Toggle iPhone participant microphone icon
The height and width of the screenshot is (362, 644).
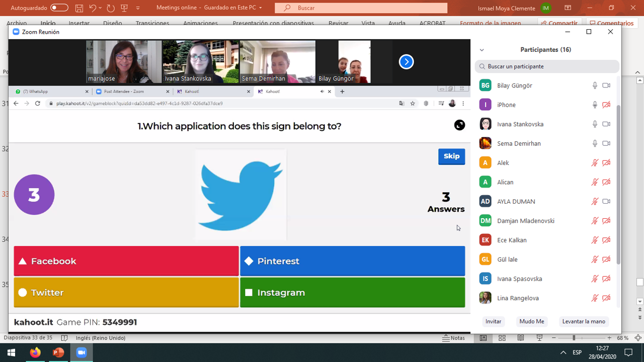click(x=595, y=105)
